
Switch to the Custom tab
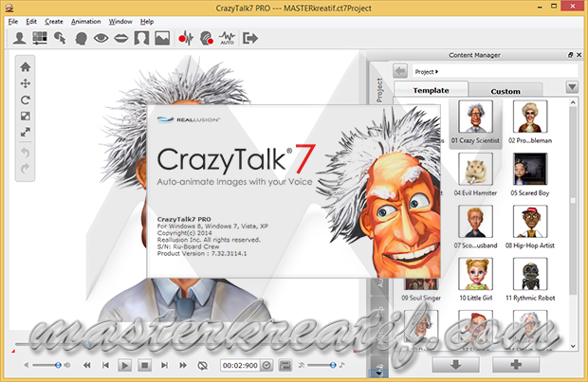click(x=505, y=91)
